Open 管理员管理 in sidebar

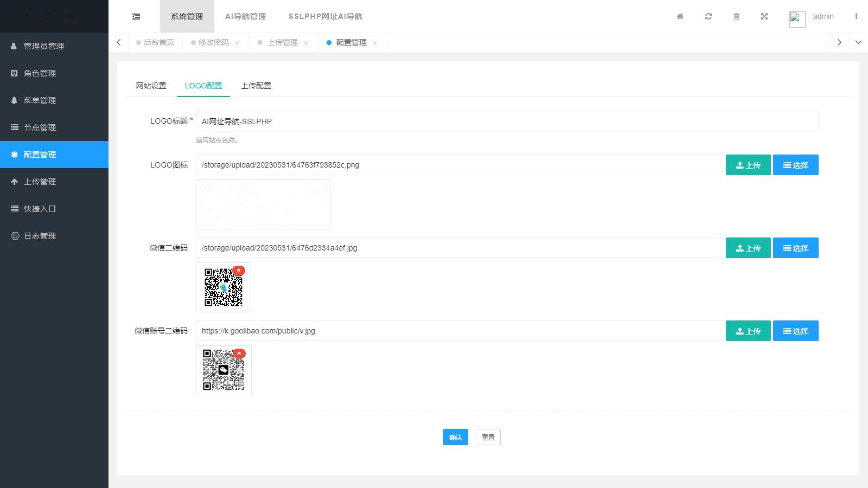coord(54,46)
